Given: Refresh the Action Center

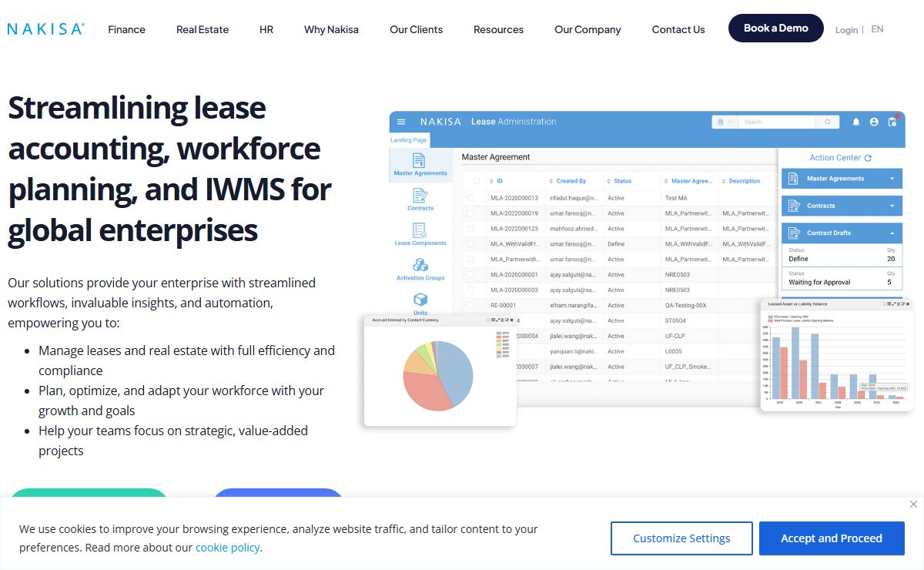Looking at the screenshot, I should 868,158.
